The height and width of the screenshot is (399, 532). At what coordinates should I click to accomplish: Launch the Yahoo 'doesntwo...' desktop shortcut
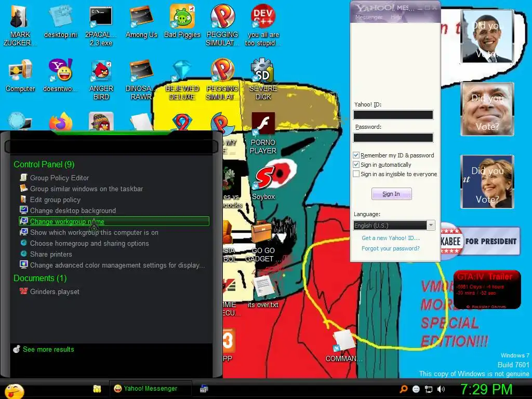60,75
